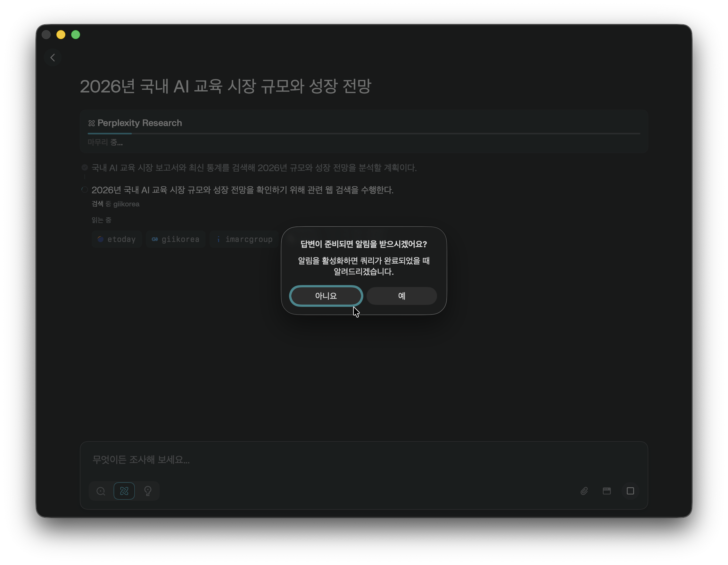Click the Perplexity Research logo icon

(x=91, y=123)
